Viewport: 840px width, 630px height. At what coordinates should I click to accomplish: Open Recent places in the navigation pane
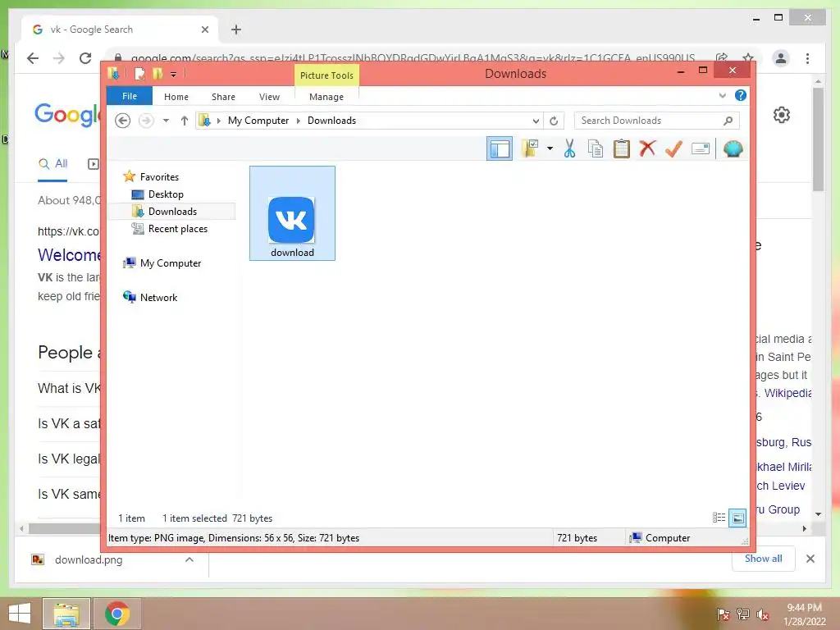point(177,229)
